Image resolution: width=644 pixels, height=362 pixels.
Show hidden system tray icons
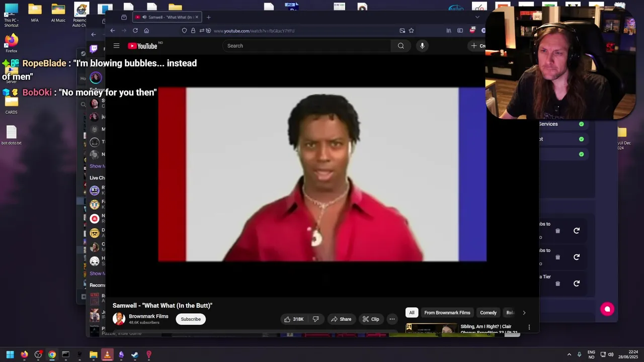(x=569, y=354)
